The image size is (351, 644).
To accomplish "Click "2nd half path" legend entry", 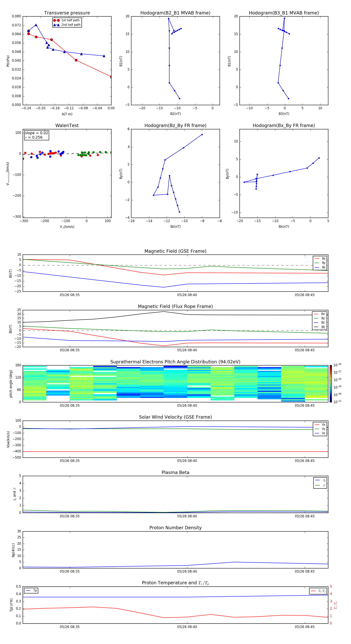I will 67,25.
